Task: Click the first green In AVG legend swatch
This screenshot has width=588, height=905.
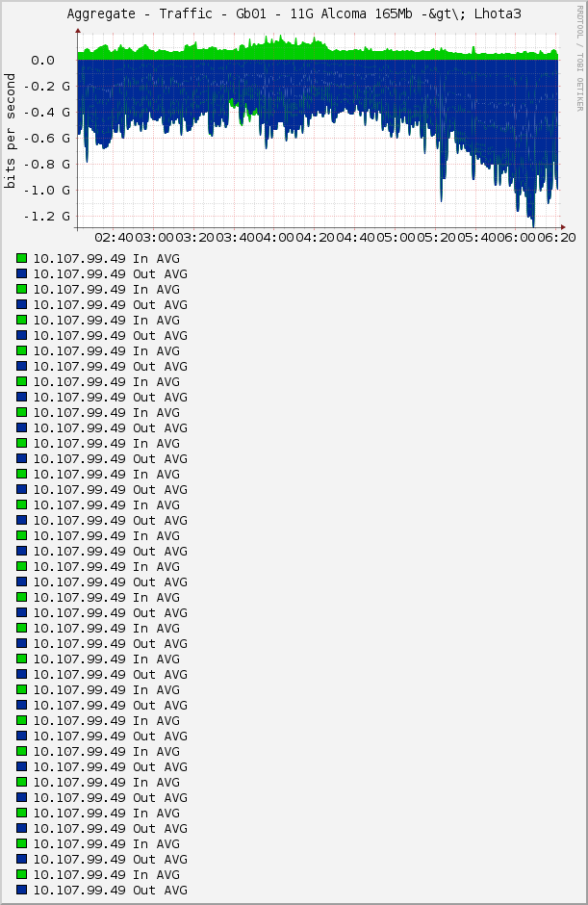Action: coord(22,258)
